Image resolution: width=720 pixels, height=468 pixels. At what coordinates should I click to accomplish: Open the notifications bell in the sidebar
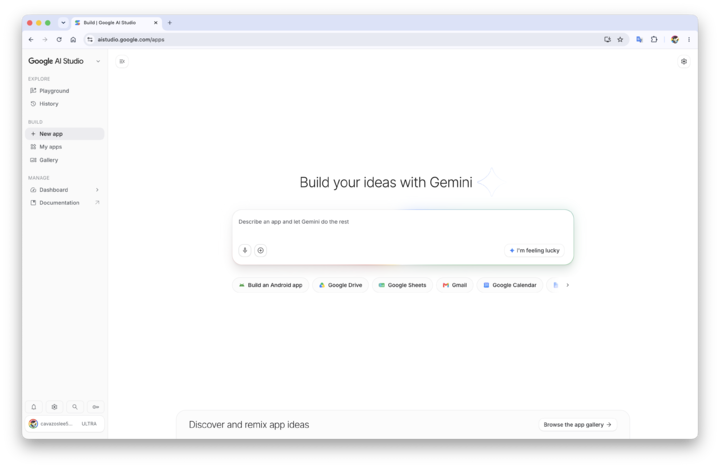point(34,407)
